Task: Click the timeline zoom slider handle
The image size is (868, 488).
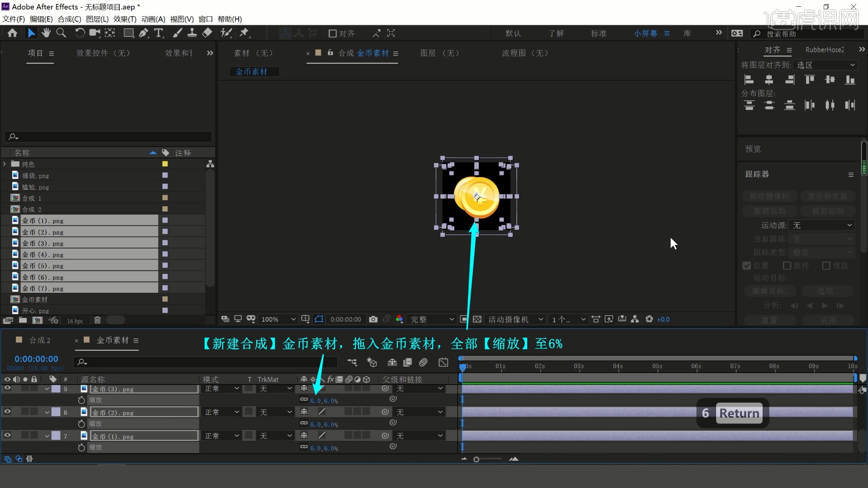Action: (476, 460)
